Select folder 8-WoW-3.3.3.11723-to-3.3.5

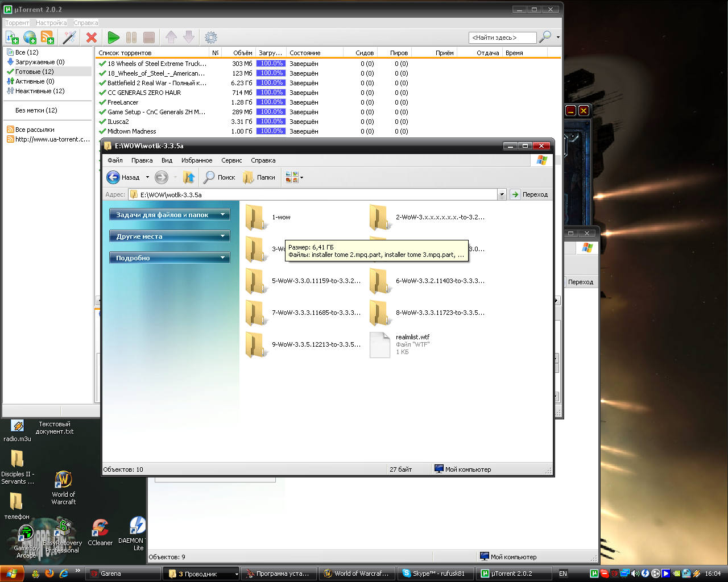427,313
